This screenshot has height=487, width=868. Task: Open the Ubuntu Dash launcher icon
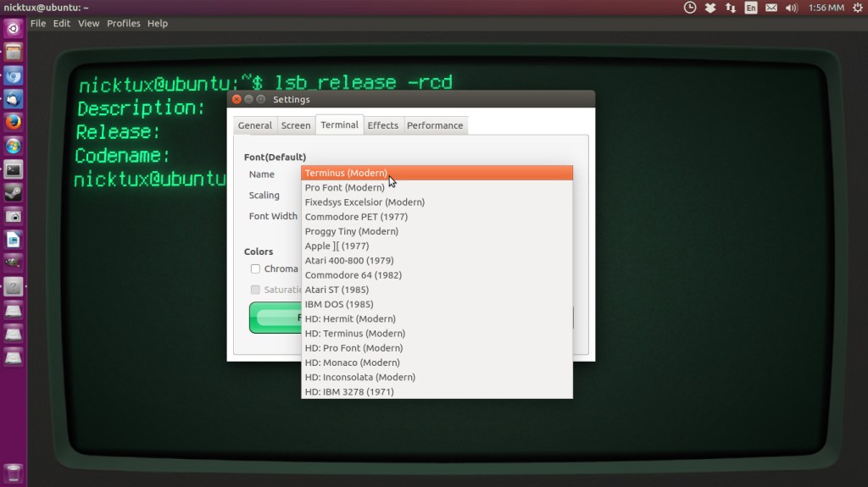coord(14,28)
